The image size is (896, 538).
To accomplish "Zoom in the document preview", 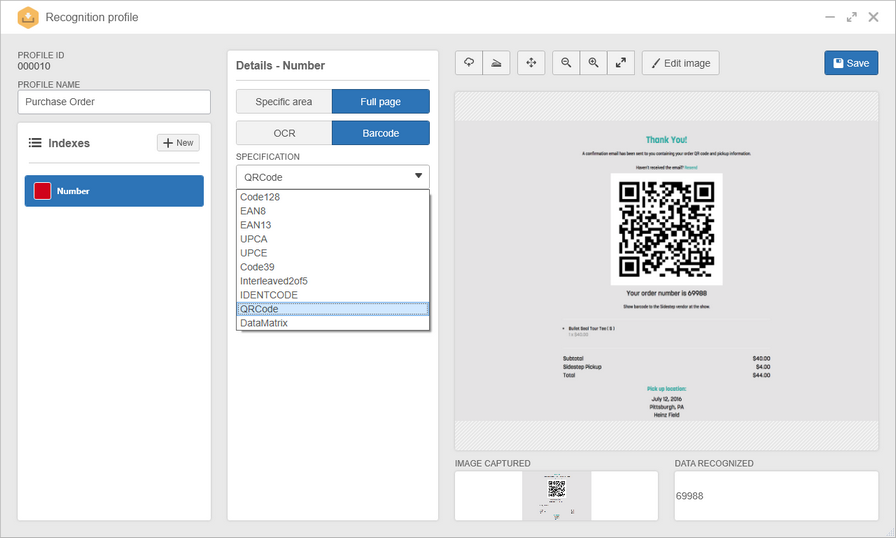I will pos(594,63).
